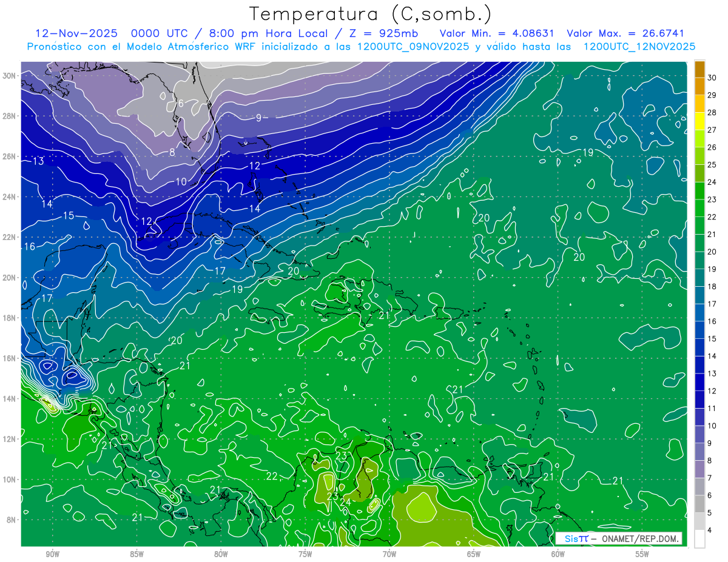Click the '10N' latitude axis label
Image resolution: width=728 pixels, height=562 pixels.
[x=9, y=480]
